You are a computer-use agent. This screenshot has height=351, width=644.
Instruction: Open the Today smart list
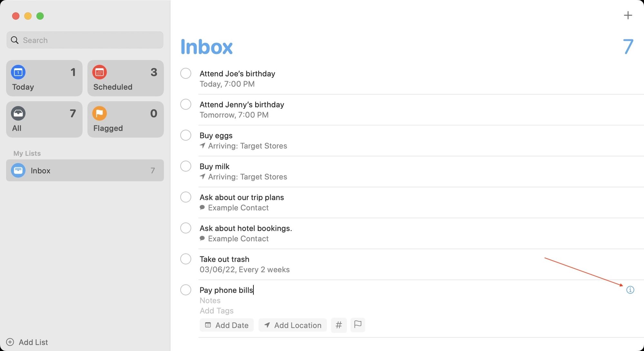click(44, 78)
